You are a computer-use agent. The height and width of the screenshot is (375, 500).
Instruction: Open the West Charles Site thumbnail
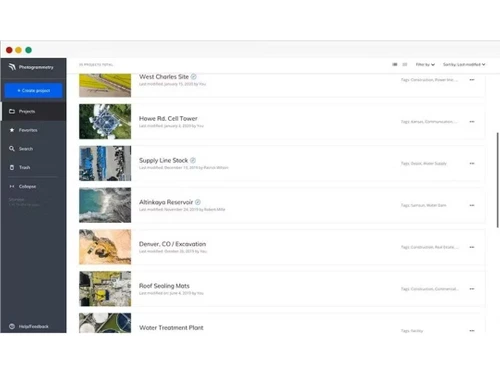tap(105, 85)
